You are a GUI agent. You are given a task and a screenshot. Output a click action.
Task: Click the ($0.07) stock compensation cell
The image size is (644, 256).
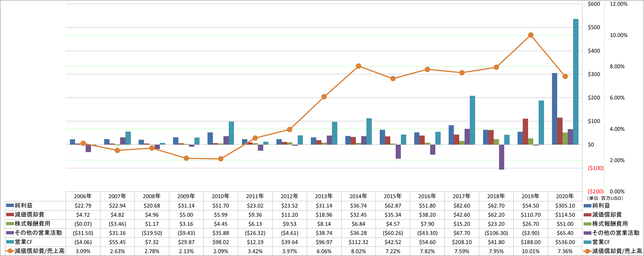[x=83, y=224]
